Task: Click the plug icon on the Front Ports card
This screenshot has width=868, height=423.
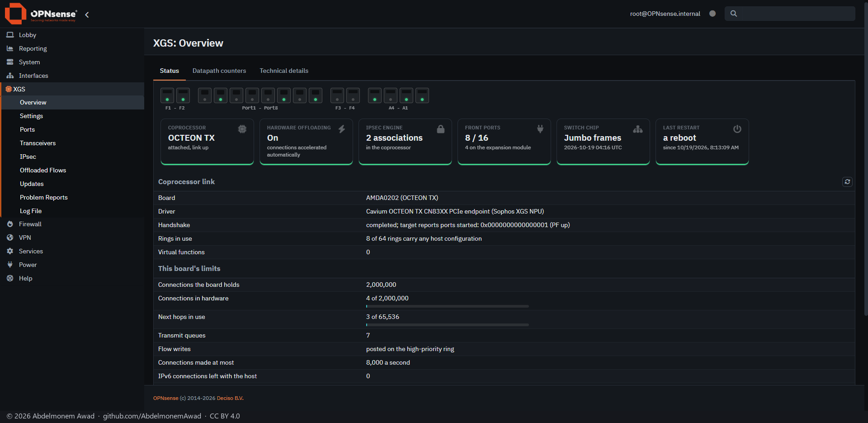Action: (x=540, y=129)
